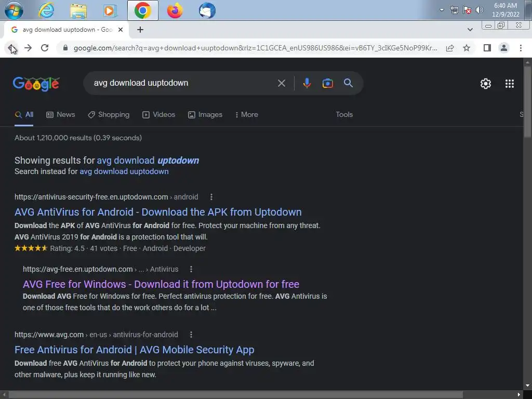This screenshot has width=532, height=399.
Task: Follow the 'avg download uptodown' corrected link
Action: pos(148,160)
